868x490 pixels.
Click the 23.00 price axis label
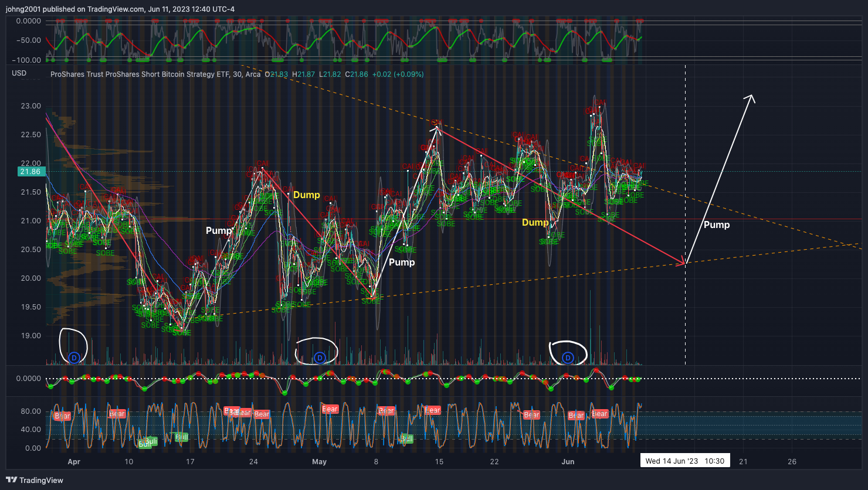(x=31, y=106)
